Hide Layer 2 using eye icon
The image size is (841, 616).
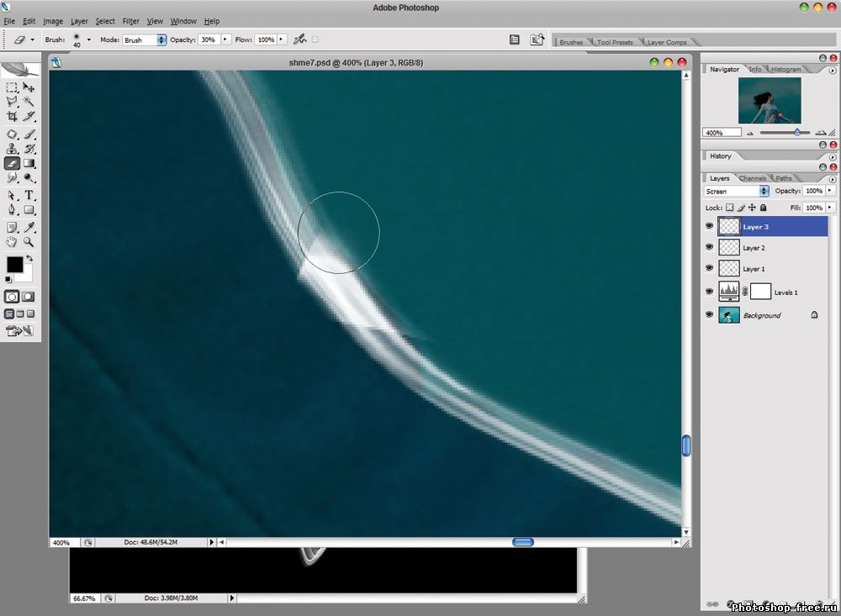tap(709, 248)
